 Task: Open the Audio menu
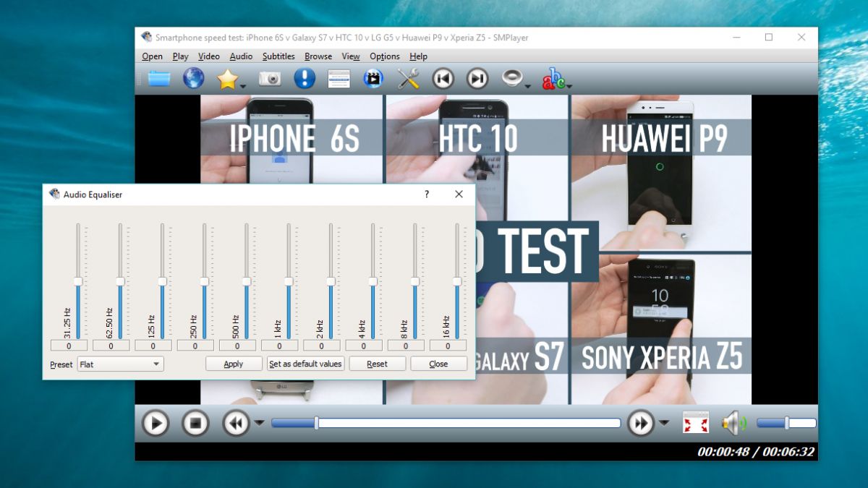click(x=241, y=56)
